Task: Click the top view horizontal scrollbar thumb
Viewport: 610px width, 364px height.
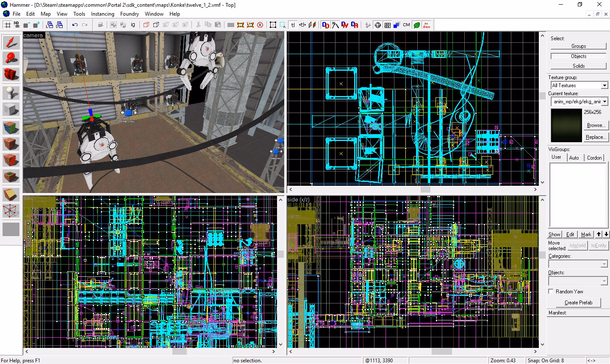Action: [425, 190]
